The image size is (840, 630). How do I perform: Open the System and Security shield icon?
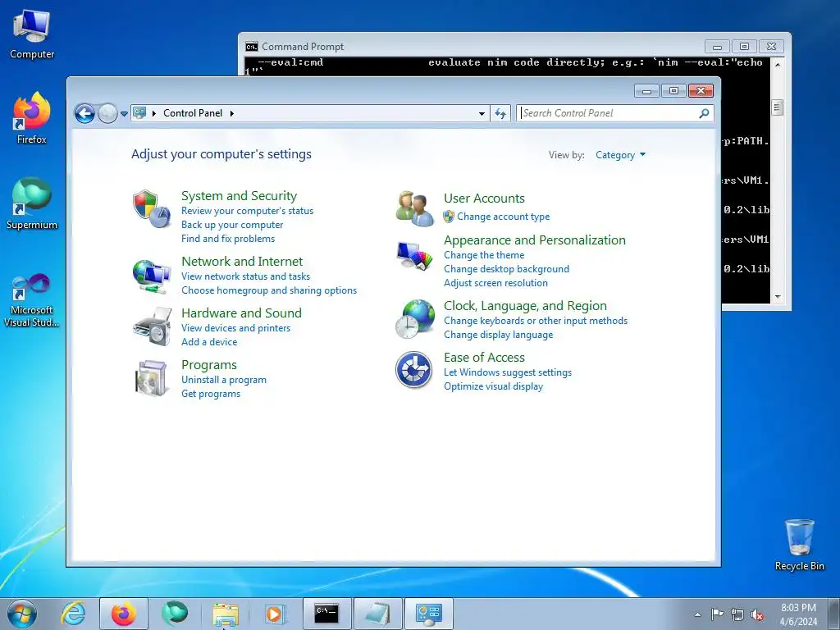pos(152,209)
